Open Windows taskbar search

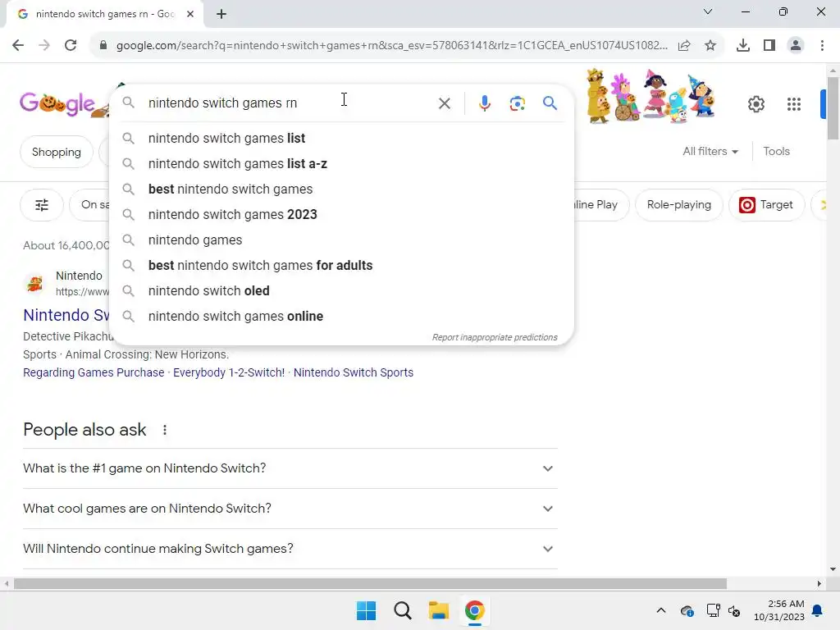point(402,610)
